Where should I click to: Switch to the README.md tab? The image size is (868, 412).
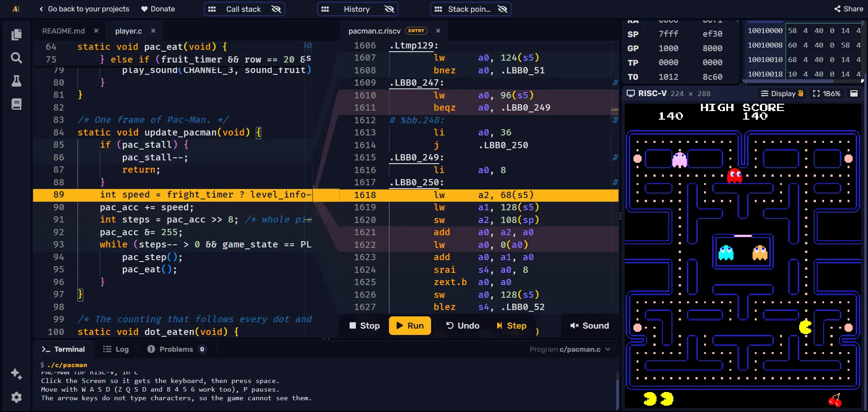pos(63,31)
